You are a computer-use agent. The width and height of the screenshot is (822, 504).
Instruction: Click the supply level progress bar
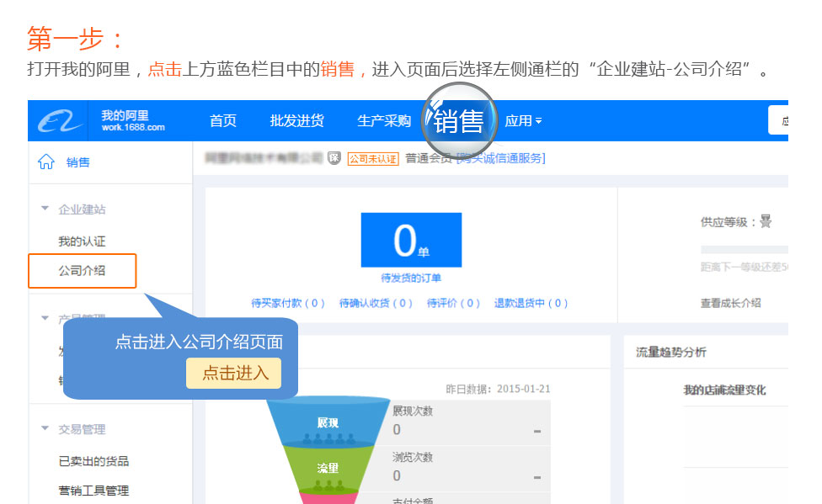coord(745,249)
